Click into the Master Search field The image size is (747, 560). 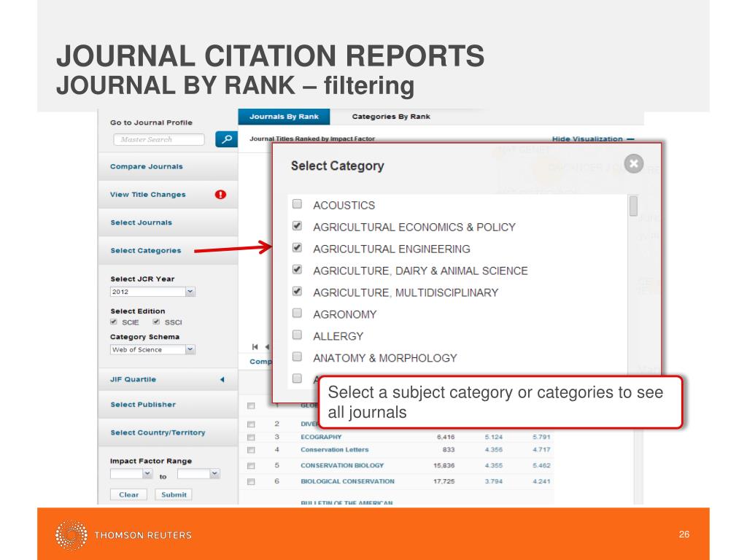click(158, 139)
